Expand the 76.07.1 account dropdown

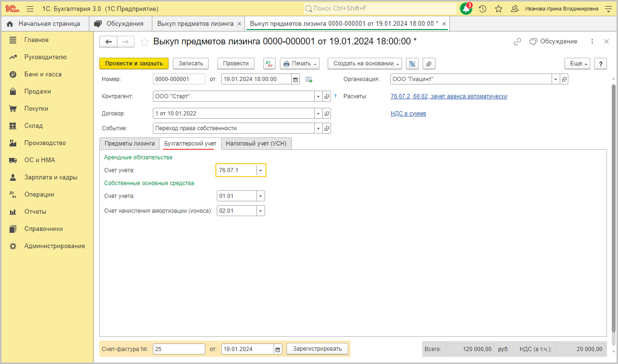click(x=260, y=170)
